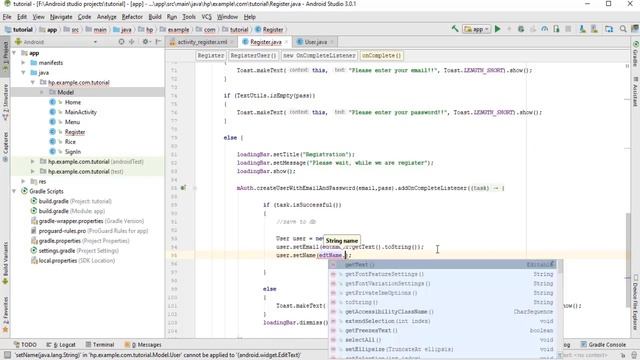Select toString() in autocomplete list
The width and height of the screenshot is (640, 360).
coord(443,302)
